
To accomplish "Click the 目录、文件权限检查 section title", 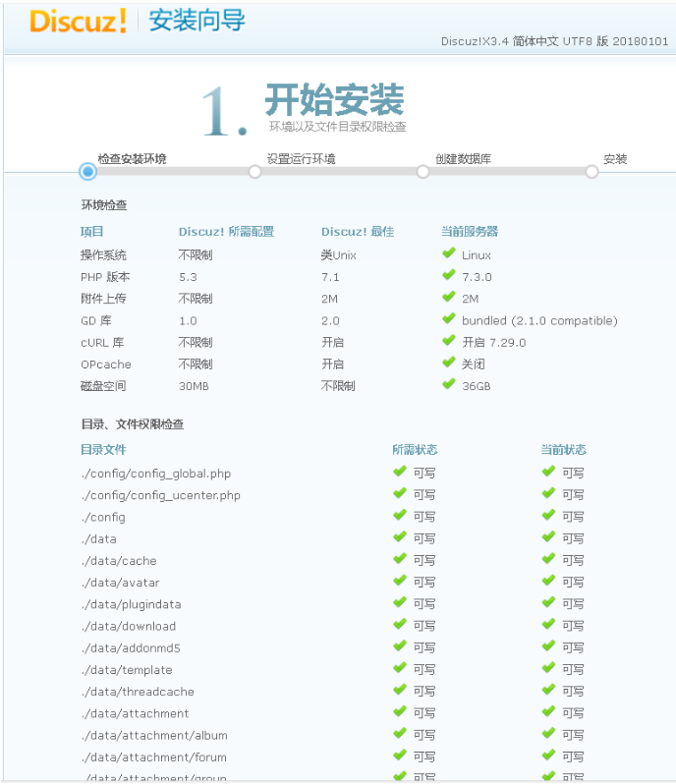I will click(x=133, y=424).
